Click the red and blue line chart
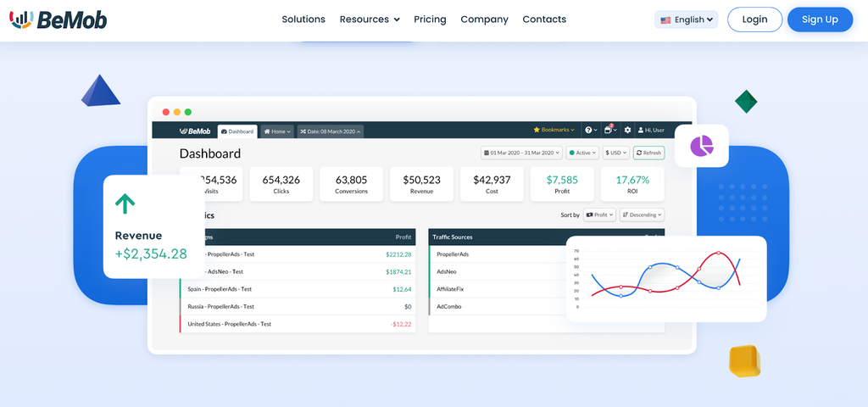 tap(666, 278)
